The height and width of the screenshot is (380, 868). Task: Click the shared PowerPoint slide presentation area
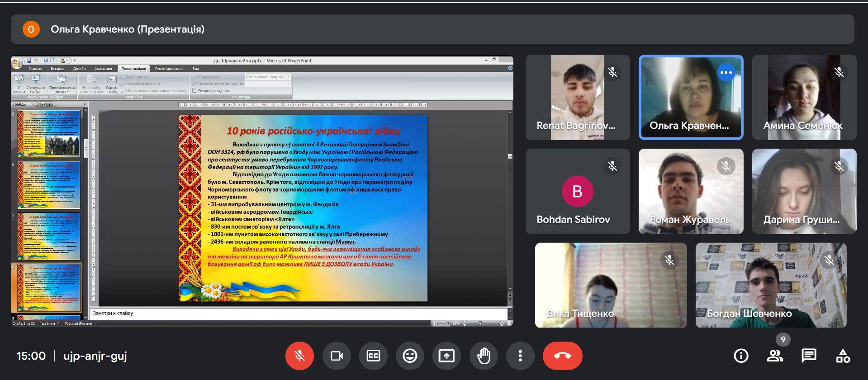pyautogui.click(x=303, y=208)
